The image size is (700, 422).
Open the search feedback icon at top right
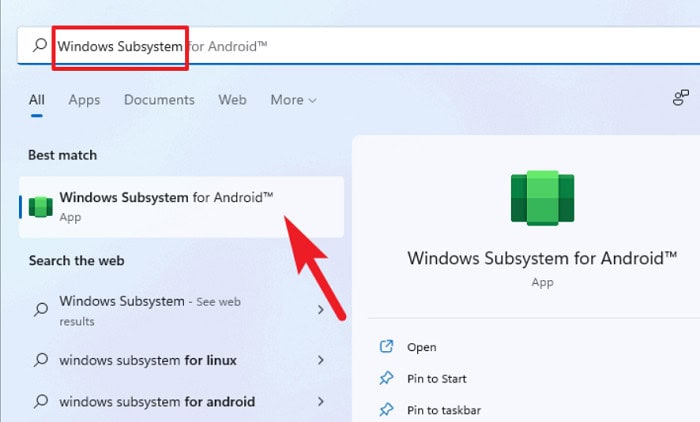coord(680,97)
